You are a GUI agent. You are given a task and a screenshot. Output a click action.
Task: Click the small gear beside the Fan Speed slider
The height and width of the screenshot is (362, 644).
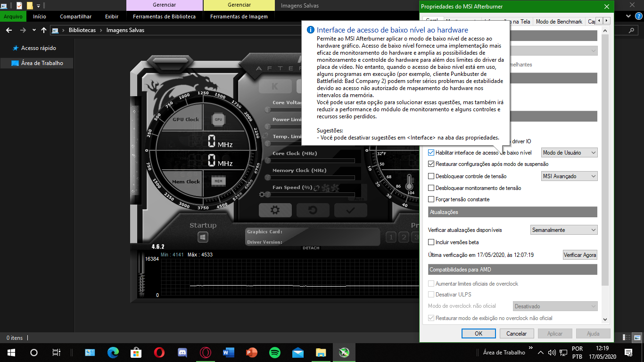pos(262,194)
